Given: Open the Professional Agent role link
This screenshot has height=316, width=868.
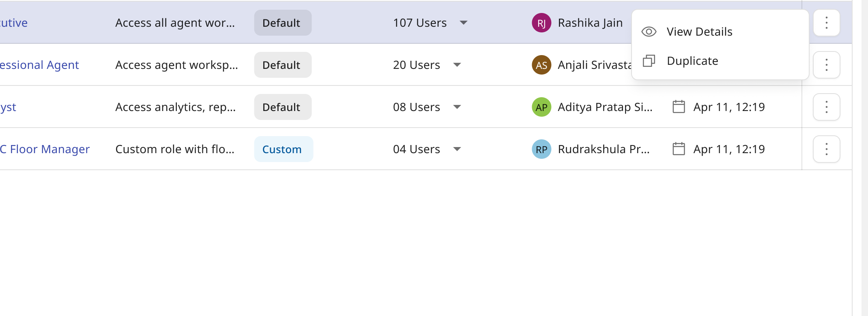Looking at the screenshot, I should coord(39,65).
